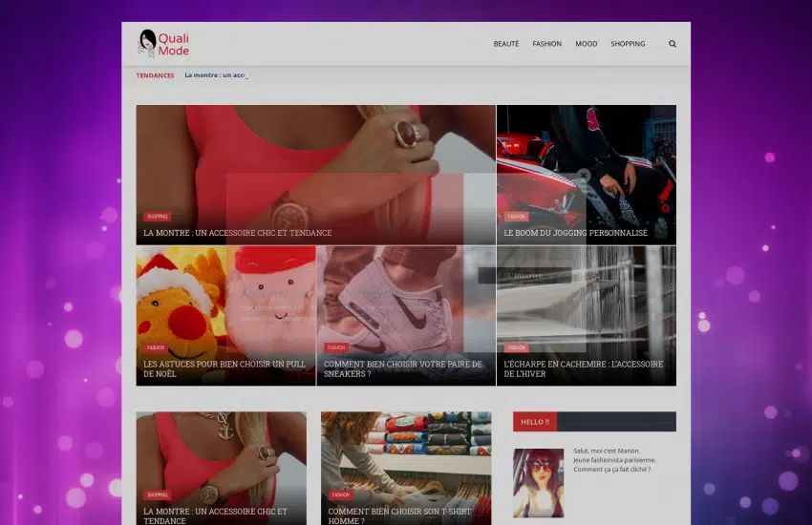Click Marion's profile photo in sidebar
This screenshot has height=525, width=812.
coord(538,483)
